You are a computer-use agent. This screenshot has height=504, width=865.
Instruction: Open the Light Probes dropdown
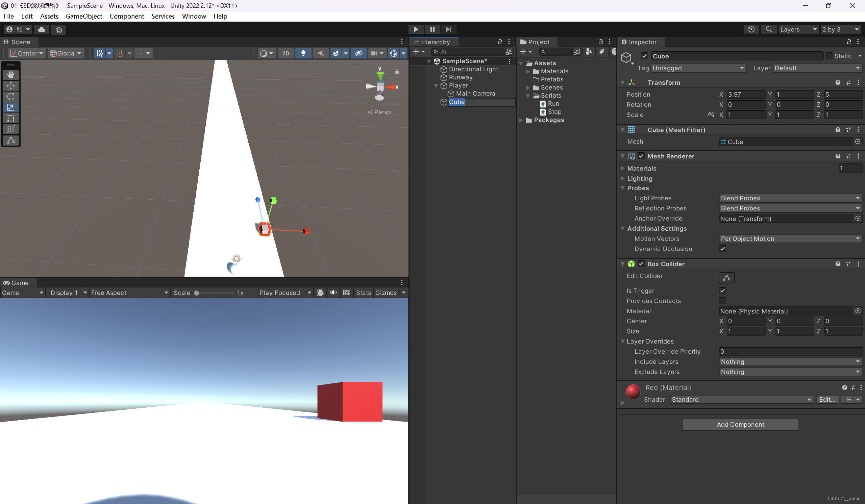click(790, 198)
